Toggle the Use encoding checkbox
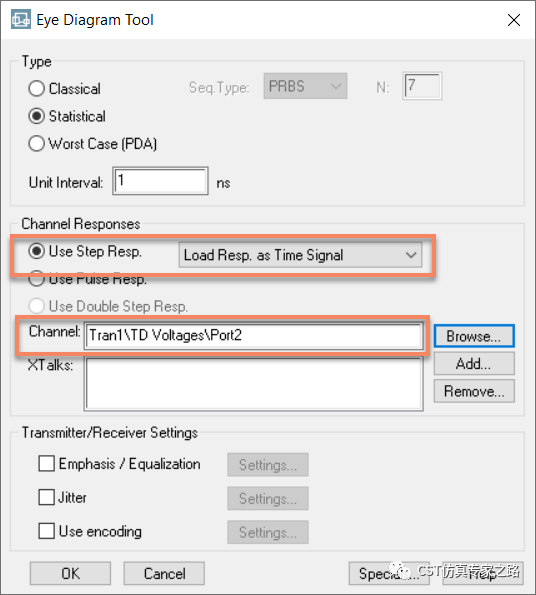 46,531
